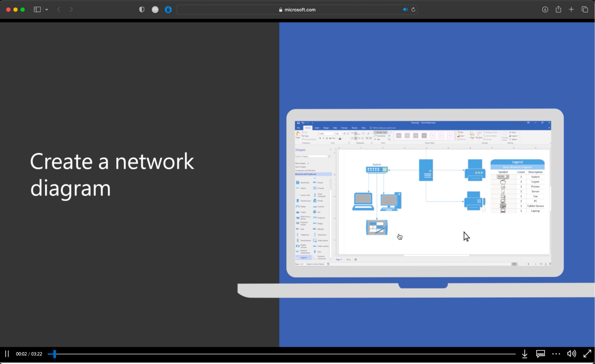Viewport: 595px width, 364px height.
Task: Open a new tab with plus button
Action: 571,9
